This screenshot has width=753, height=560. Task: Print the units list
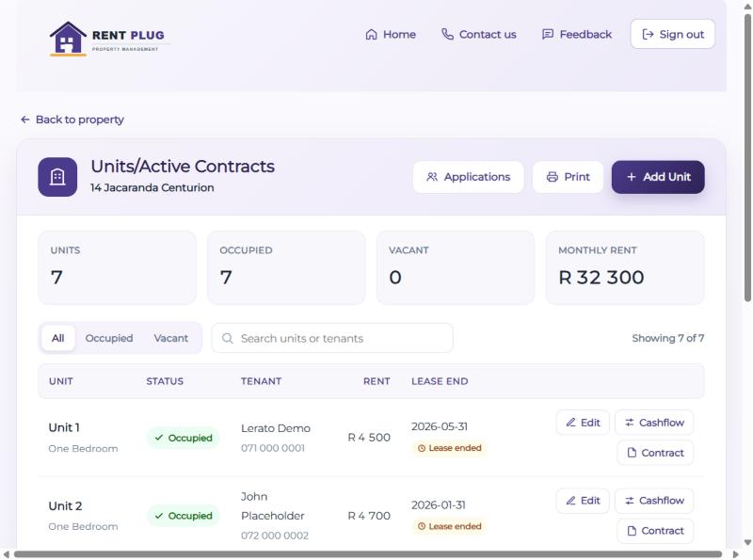coord(568,177)
